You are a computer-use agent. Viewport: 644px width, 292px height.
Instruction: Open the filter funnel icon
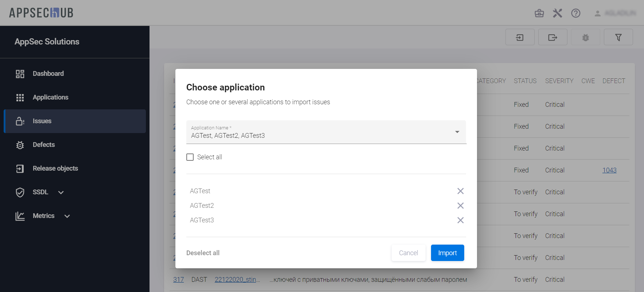pyautogui.click(x=618, y=37)
